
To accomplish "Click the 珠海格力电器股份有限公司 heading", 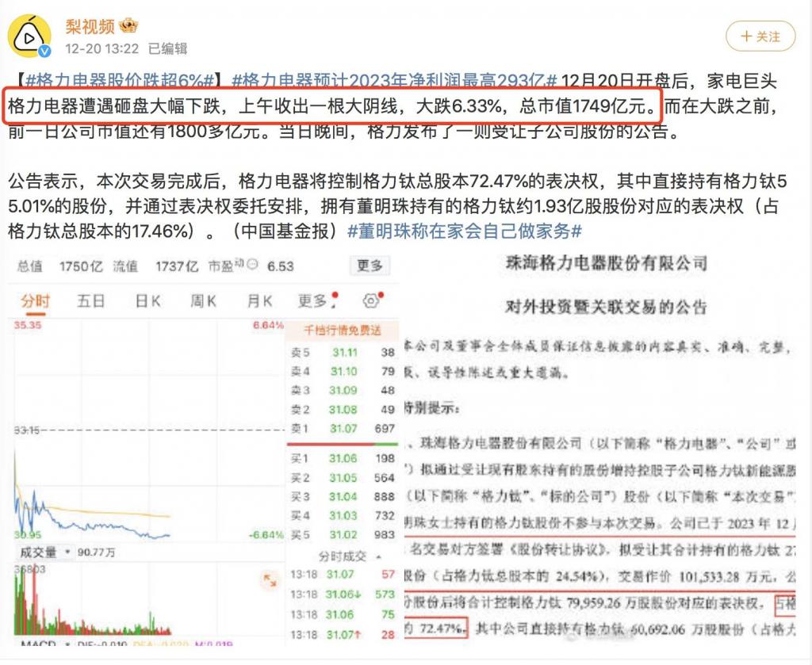I will [607, 263].
